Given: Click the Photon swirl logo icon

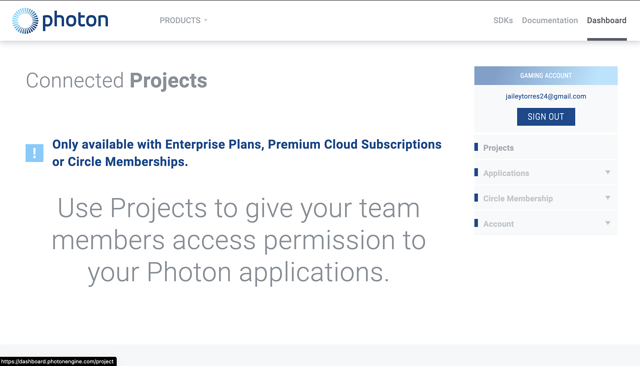Looking at the screenshot, I should pos(25,20).
